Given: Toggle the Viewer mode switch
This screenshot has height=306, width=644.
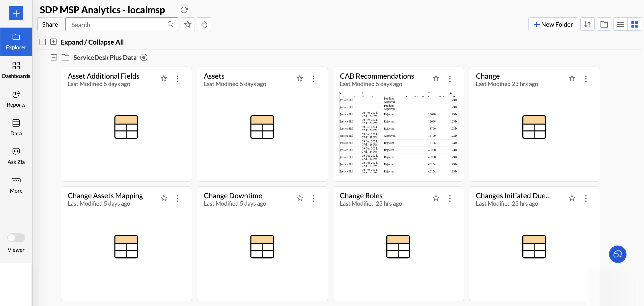Looking at the screenshot, I should 16,238.
